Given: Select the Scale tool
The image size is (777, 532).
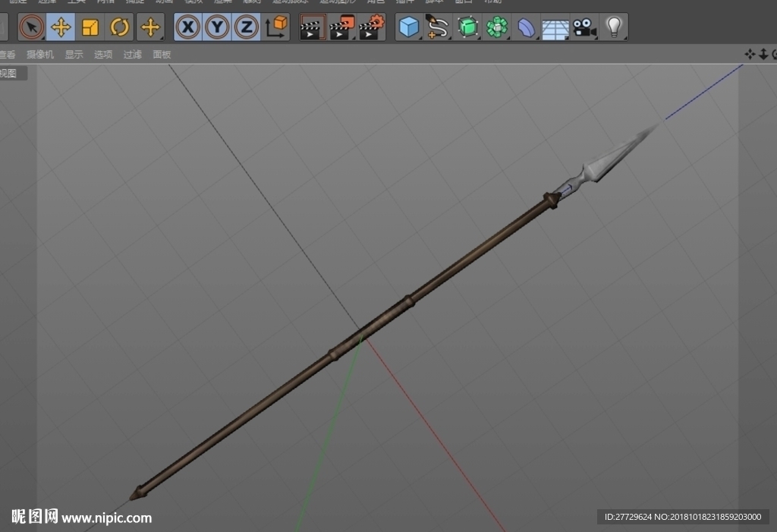Looking at the screenshot, I should pos(90,27).
